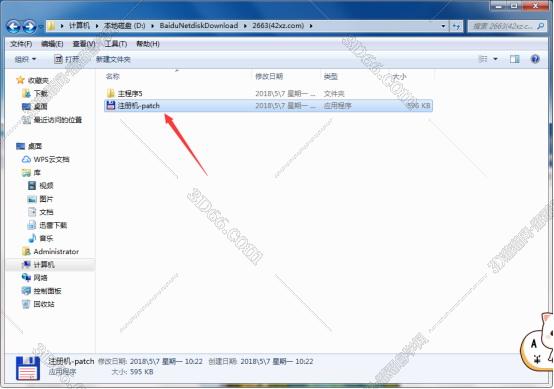554x389 pixels.
Task: Open the 工具(T) menu
Action: (116, 44)
